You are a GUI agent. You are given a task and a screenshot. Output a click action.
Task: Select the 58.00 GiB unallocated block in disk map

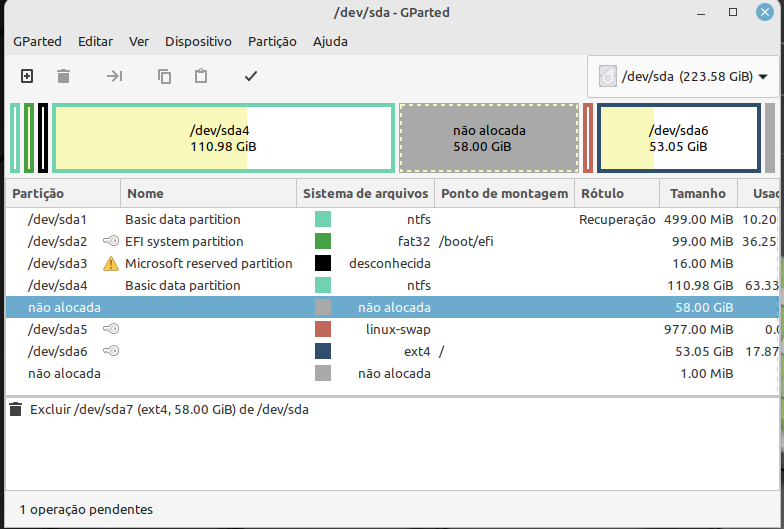489,138
